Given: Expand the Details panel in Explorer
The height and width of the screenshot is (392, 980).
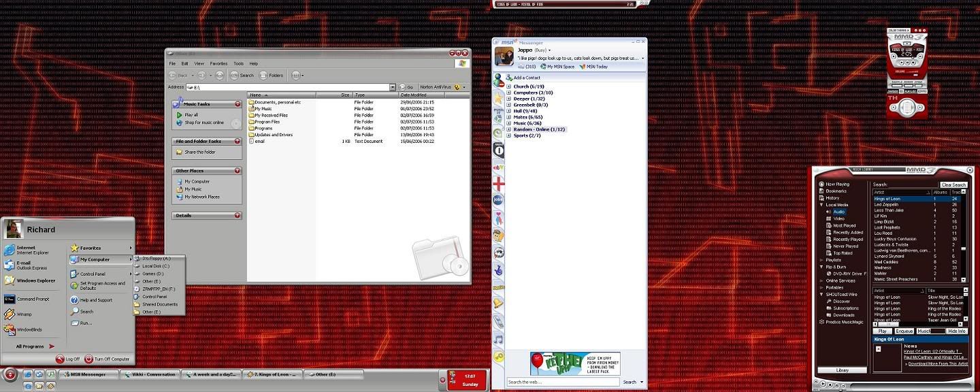Looking at the screenshot, I should click(238, 216).
